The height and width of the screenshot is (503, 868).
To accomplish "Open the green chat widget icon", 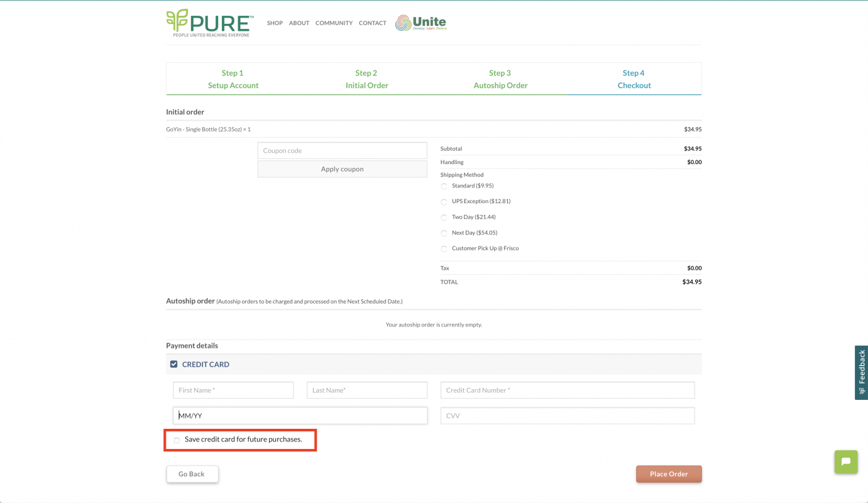I will coord(846,462).
